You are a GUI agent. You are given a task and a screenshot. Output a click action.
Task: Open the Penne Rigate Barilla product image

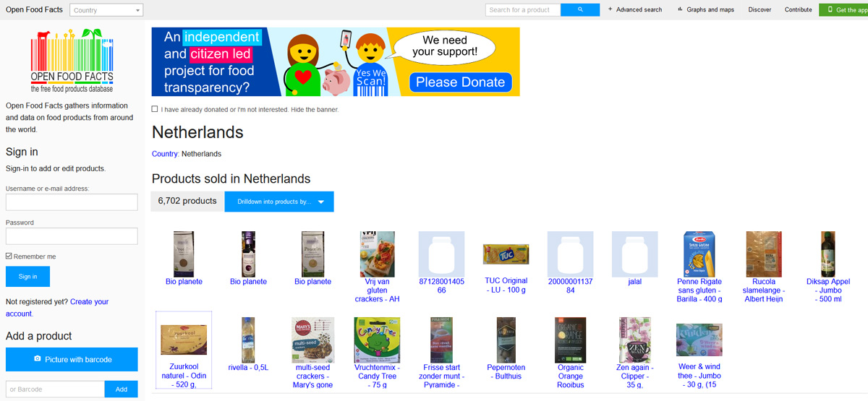click(699, 254)
